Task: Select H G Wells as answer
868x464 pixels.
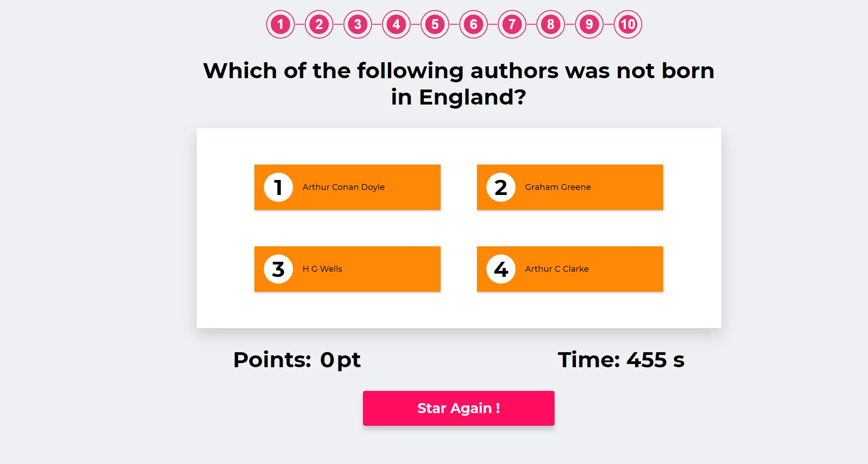Action: (347, 269)
